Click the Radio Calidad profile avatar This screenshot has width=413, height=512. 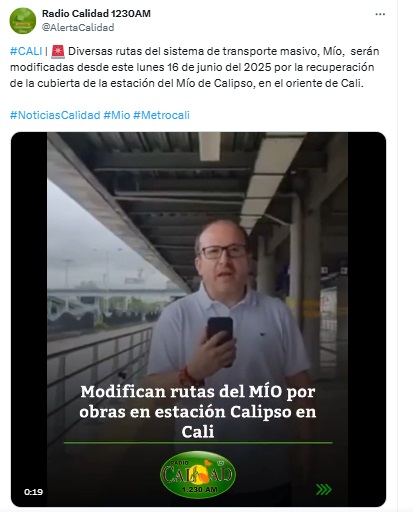[x=23, y=21]
